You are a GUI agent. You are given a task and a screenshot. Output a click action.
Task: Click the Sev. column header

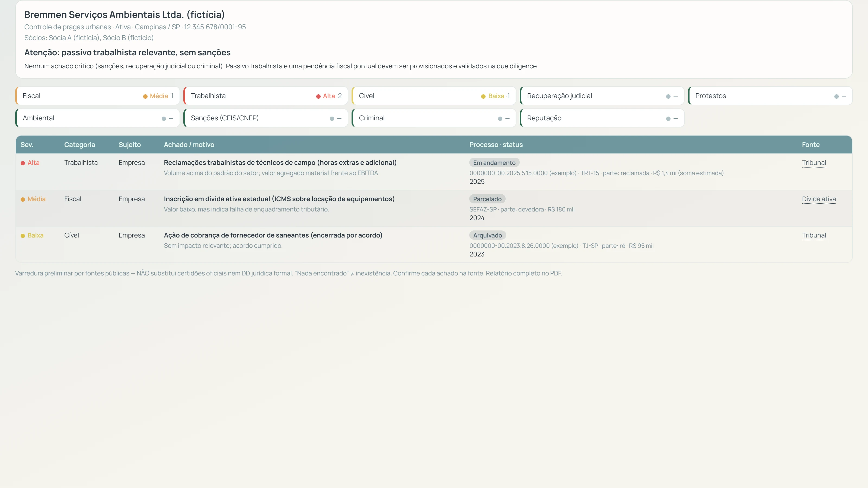[x=27, y=145]
